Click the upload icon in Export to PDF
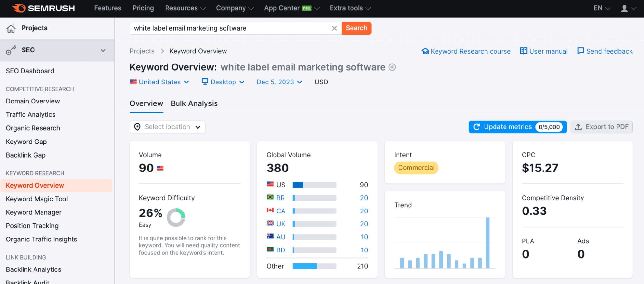 pos(578,127)
